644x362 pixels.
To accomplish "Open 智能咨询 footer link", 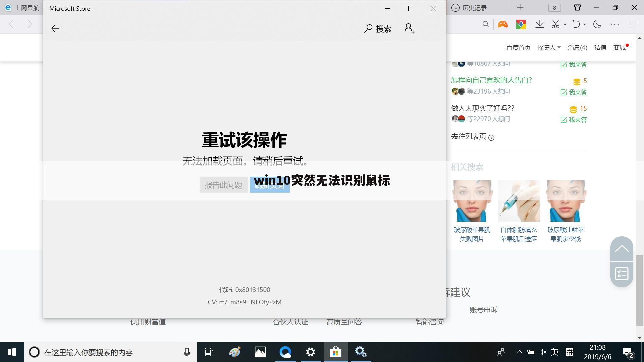I will (x=429, y=322).
